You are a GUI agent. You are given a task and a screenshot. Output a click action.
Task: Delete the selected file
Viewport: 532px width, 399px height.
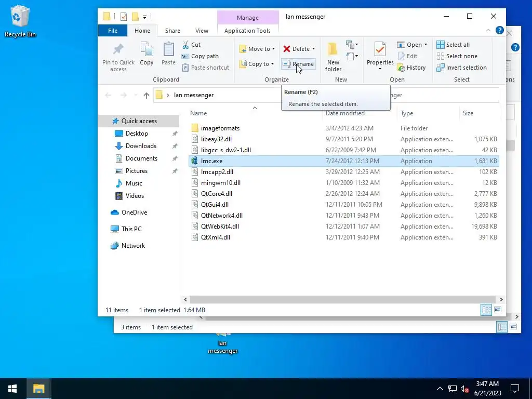click(x=296, y=49)
